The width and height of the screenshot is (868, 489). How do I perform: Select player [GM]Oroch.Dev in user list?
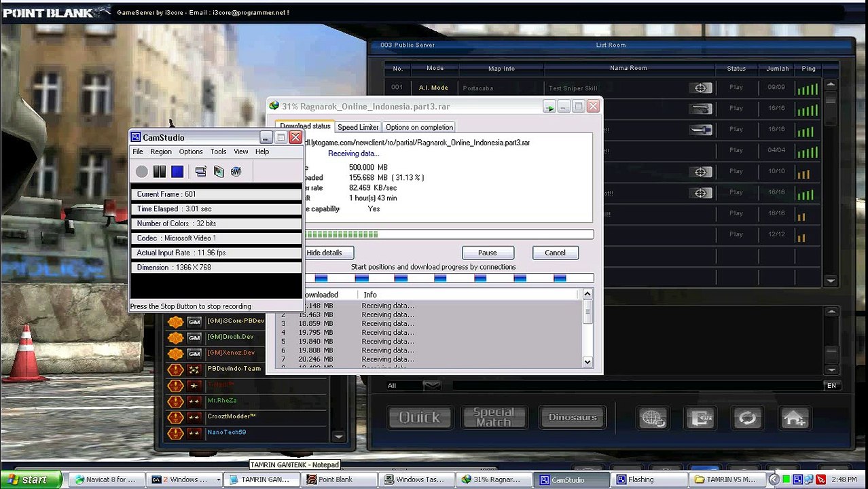click(x=231, y=337)
